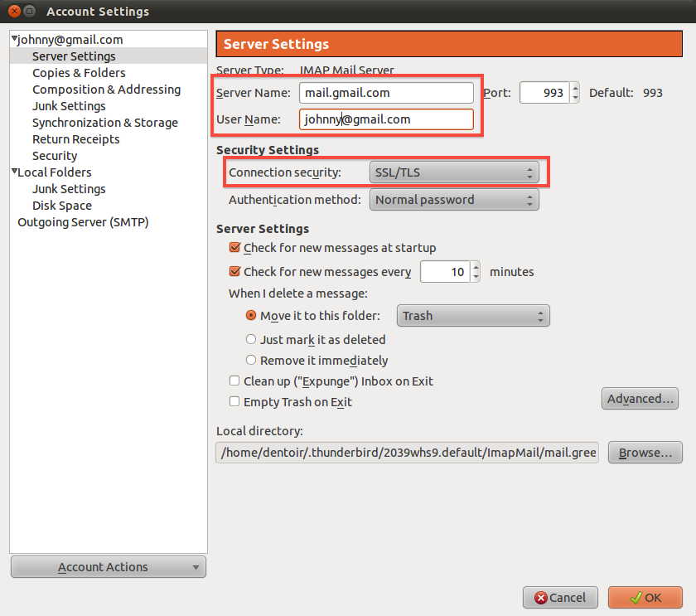Increase the port number with the up arrow
This screenshot has width=696, height=616.
click(x=575, y=88)
